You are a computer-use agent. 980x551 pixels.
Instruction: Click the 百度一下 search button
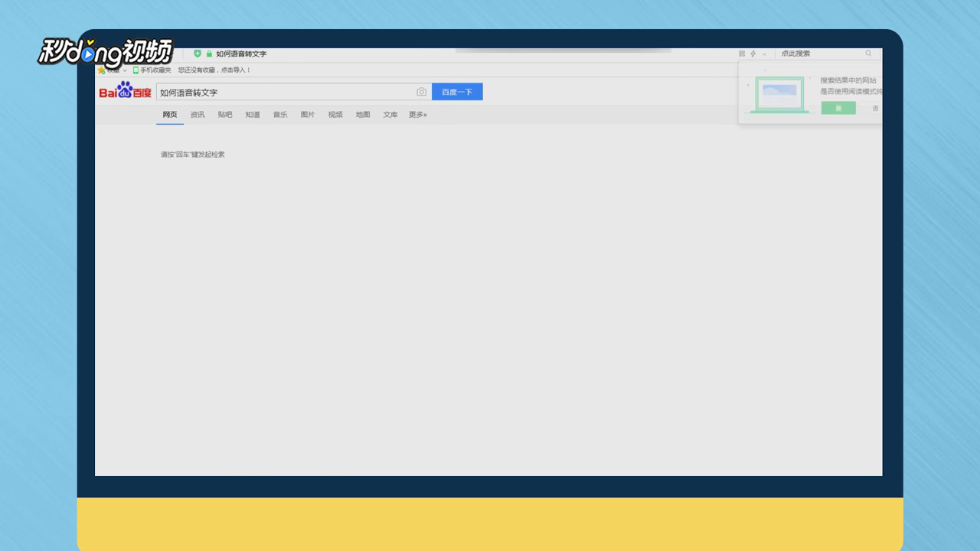(x=457, y=92)
